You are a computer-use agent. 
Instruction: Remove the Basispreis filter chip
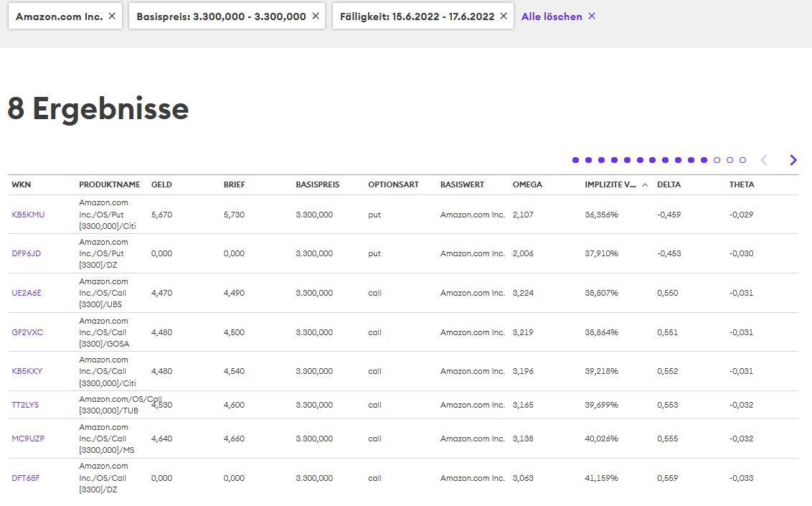(315, 16)
